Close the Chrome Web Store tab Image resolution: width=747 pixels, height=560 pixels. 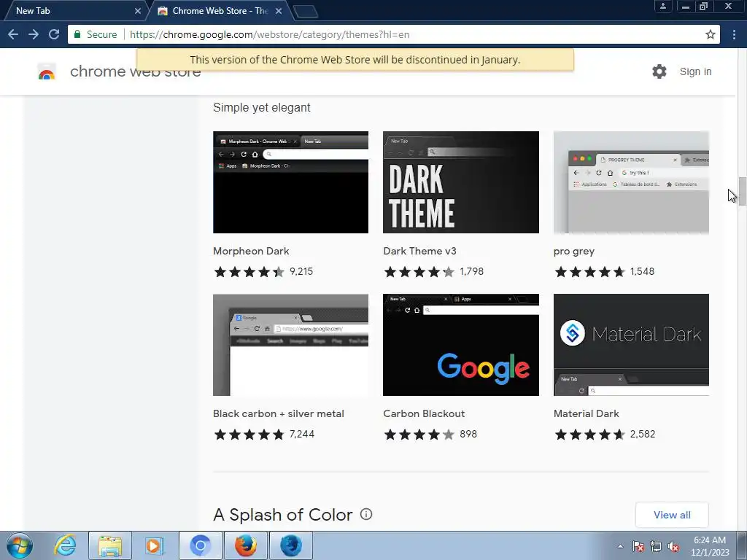(279, 10)
